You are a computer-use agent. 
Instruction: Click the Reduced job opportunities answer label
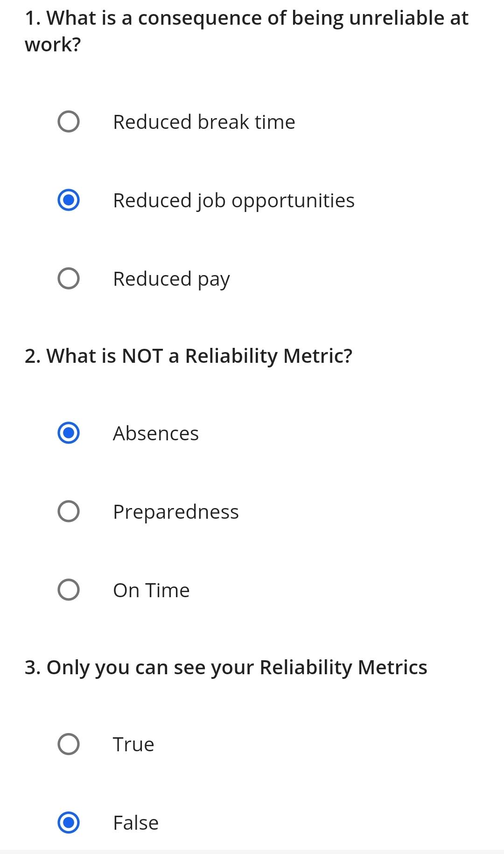tap(233, 200)
